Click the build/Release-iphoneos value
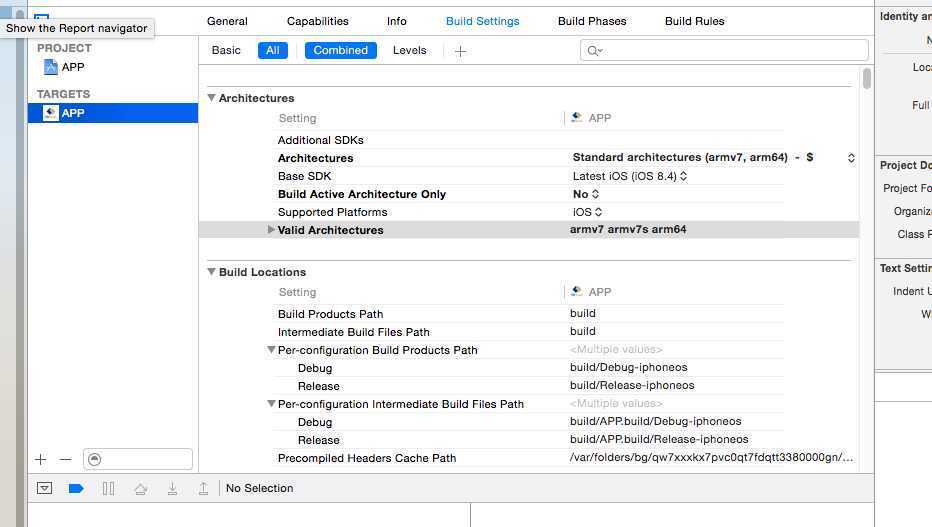The width and height of the screenshot is (932, 527). [632, 385]
